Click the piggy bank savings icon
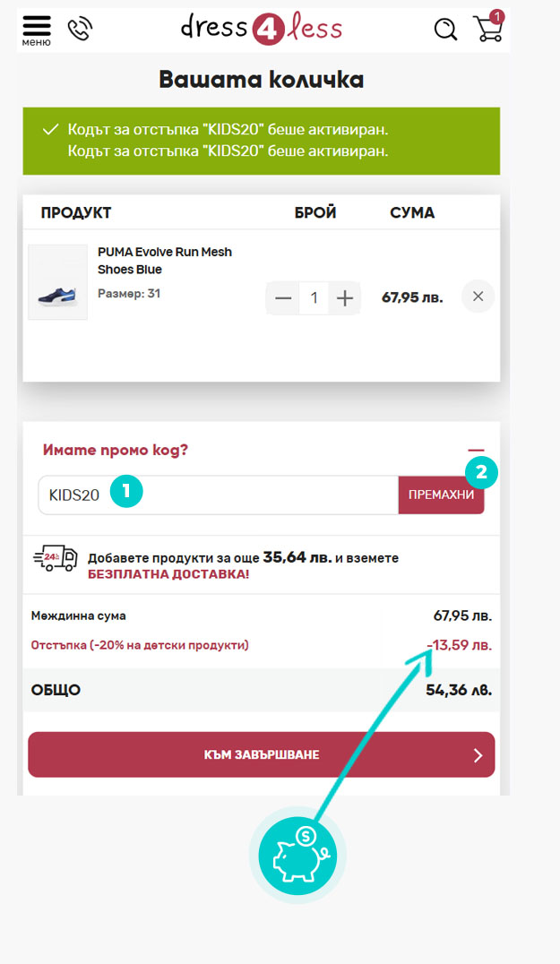 click(297, 856)
